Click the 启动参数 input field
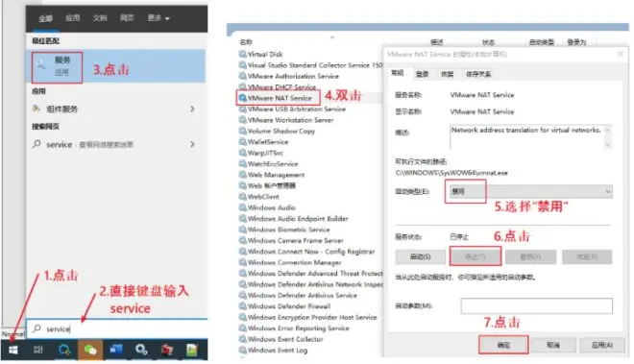The height and width of the screenshot is (364, 634). [537, 306]
